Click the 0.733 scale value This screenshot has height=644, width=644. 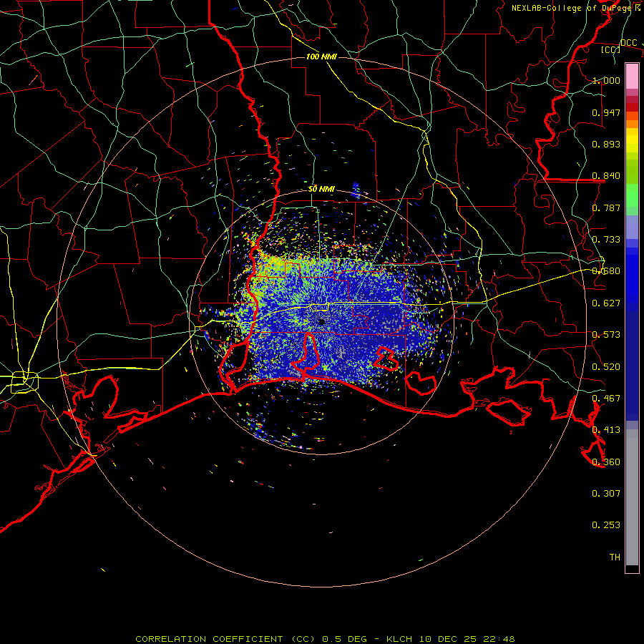point(606,240)
